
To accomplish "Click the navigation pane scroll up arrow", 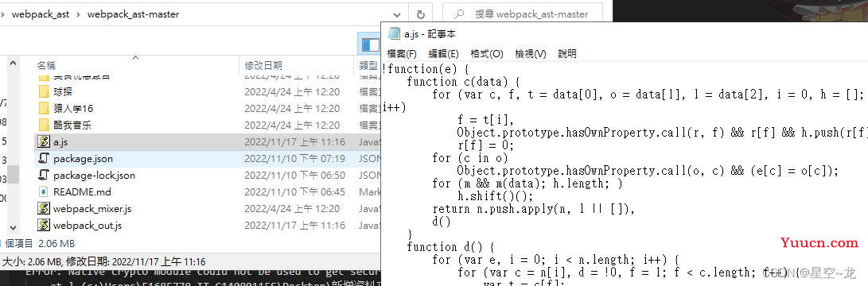I will coord(13,64).
